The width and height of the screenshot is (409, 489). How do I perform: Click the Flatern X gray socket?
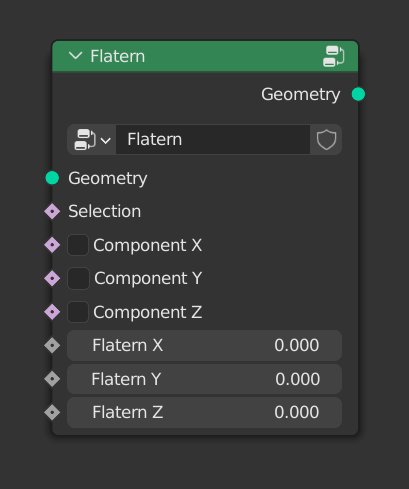click(52, 345)
